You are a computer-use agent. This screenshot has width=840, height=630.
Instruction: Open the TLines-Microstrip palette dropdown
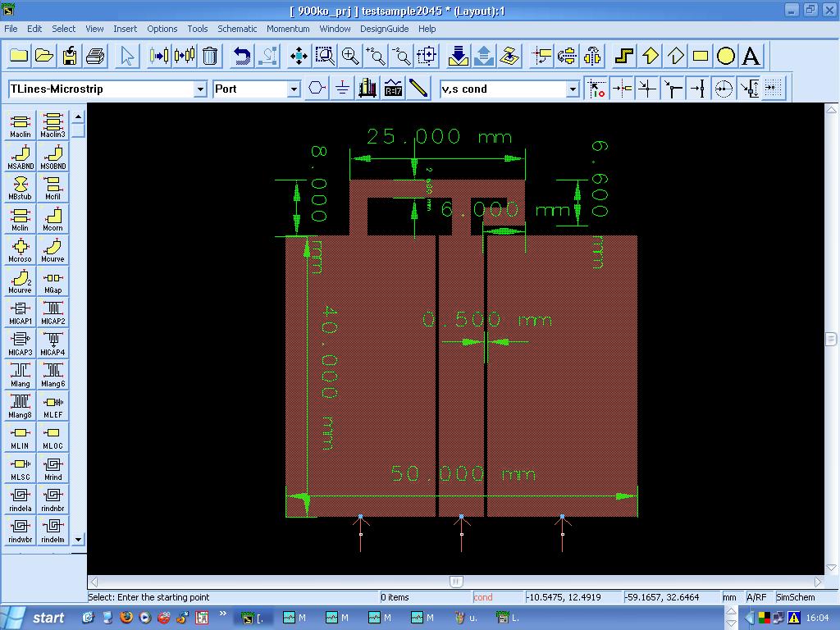pyautogui.click(x=200, y=89)
